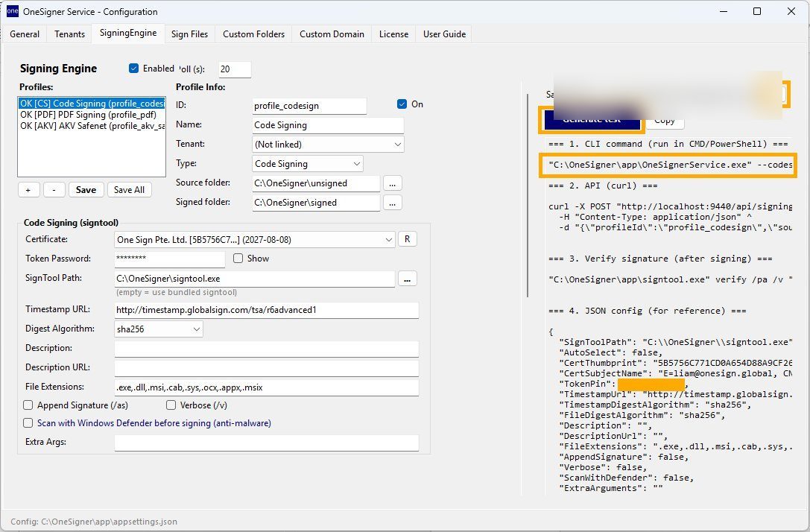
Task: Enable Verbose (/v) checkbox
Action: (171, 405)
